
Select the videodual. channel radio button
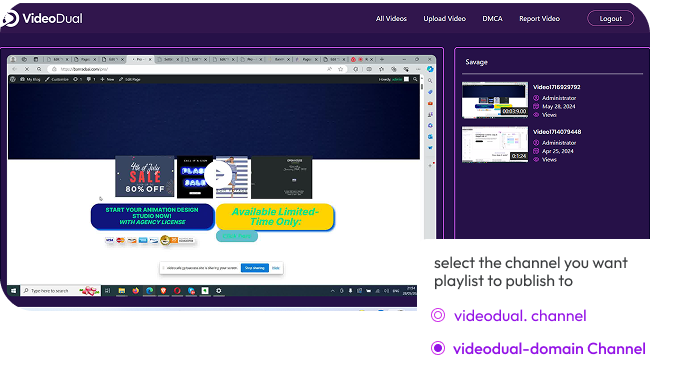click(438, 315)
